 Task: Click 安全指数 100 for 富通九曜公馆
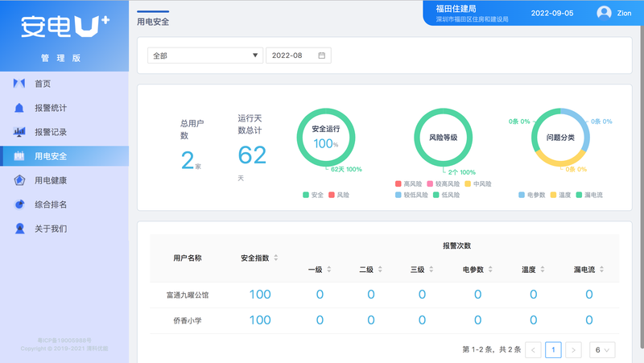coord(260,295)
